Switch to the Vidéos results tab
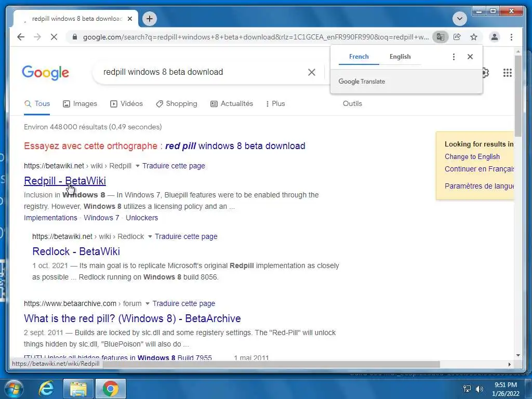The image size is (532, 399). 127,104
